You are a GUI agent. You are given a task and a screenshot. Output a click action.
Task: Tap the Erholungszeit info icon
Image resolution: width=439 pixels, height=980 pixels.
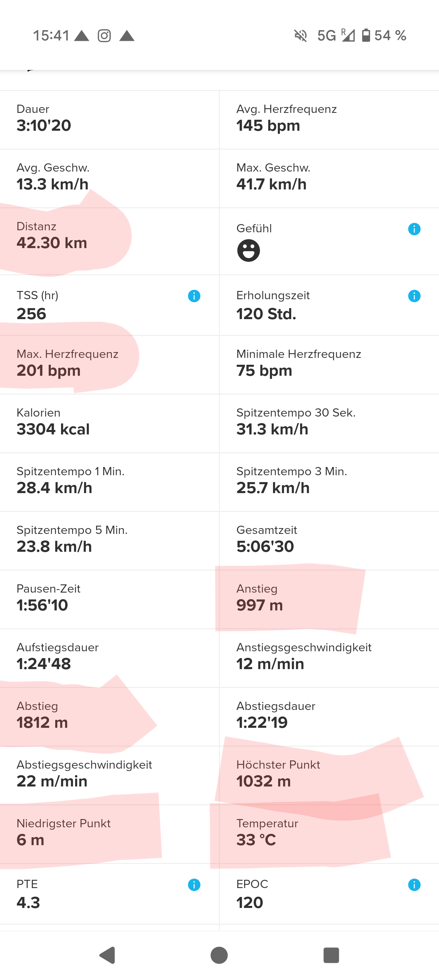pos(414,295)
